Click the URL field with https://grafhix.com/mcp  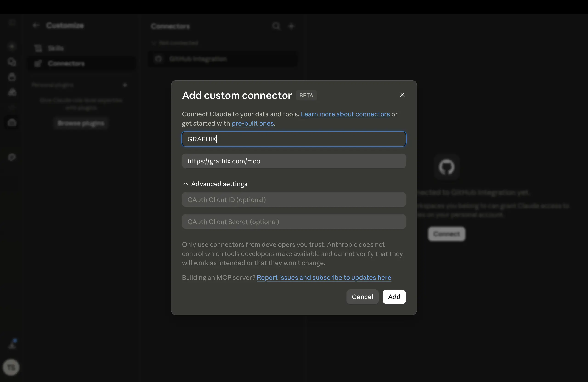[x=294, y=161]
